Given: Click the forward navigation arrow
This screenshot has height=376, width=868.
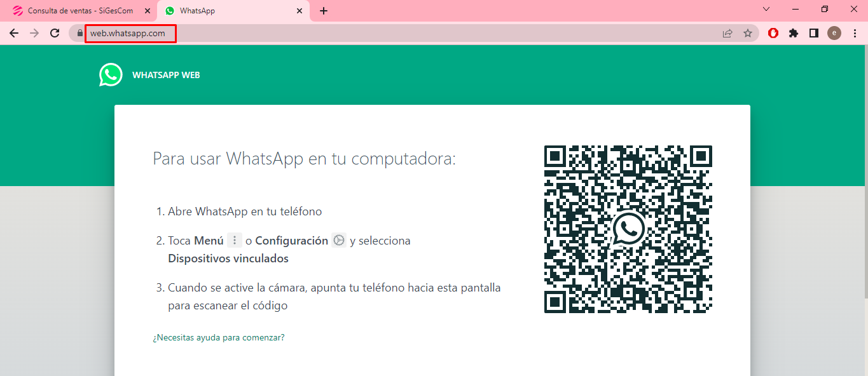Looking at the screenshot, I should 34,33.
